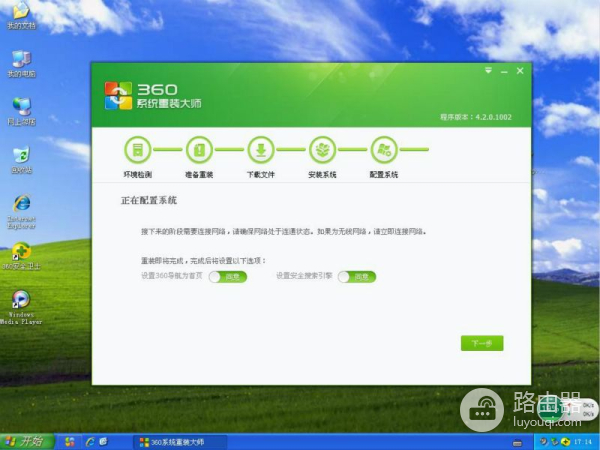Click the 360 quick launch icon in taskbar

pyautogui.click(x=70, y=442)
